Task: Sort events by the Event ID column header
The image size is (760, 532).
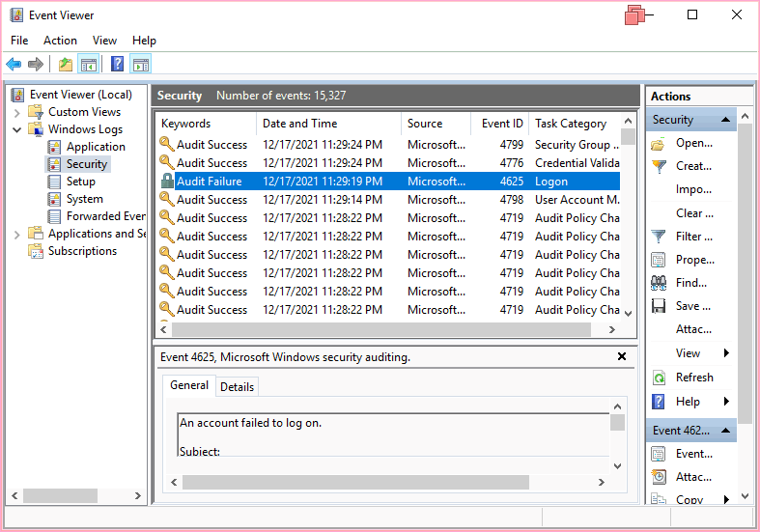Action: pyautogui.click(x=502, y=124)
